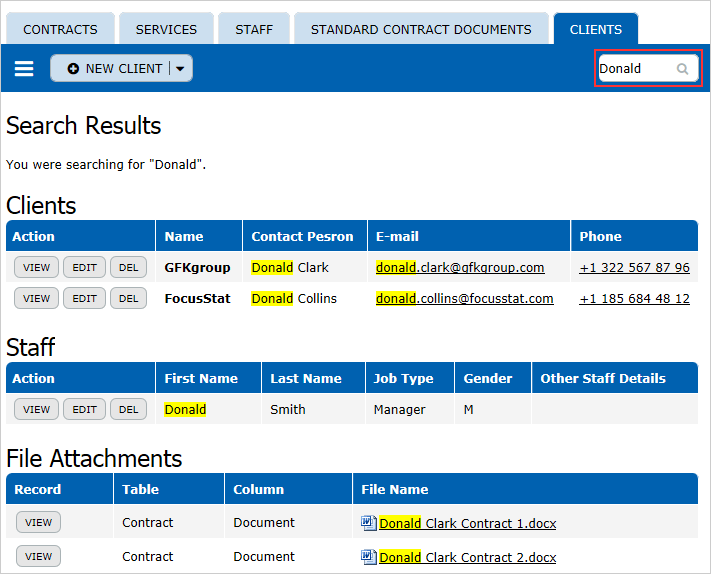Image resolution: width=711 pixels, height=574 pixels.
Task: Edit the GFKgroup client record
Action: pos(84,268)
